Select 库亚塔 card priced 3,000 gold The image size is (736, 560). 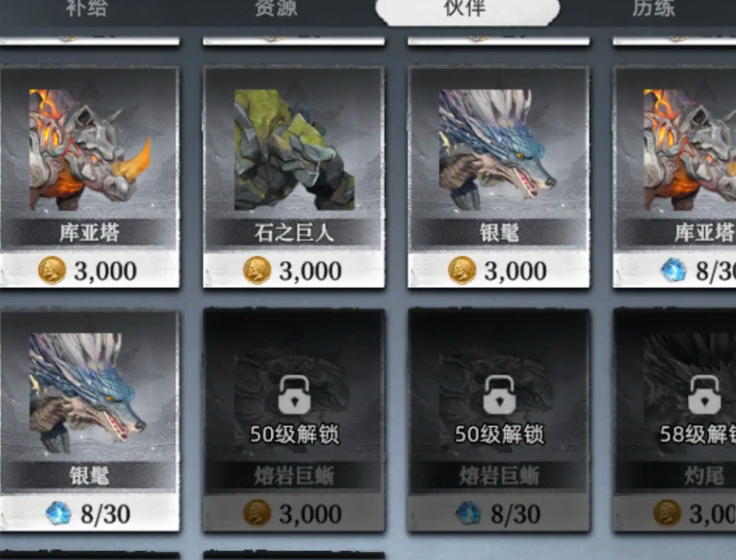[89, 177]
